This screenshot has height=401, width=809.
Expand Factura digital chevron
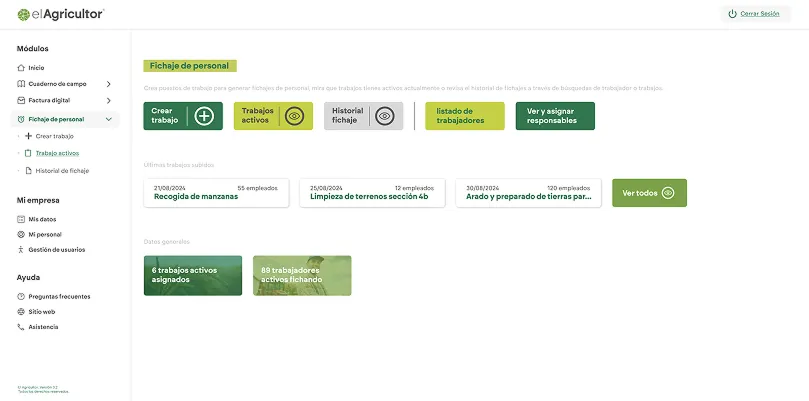pyautogui.click(x=108, y=100)
